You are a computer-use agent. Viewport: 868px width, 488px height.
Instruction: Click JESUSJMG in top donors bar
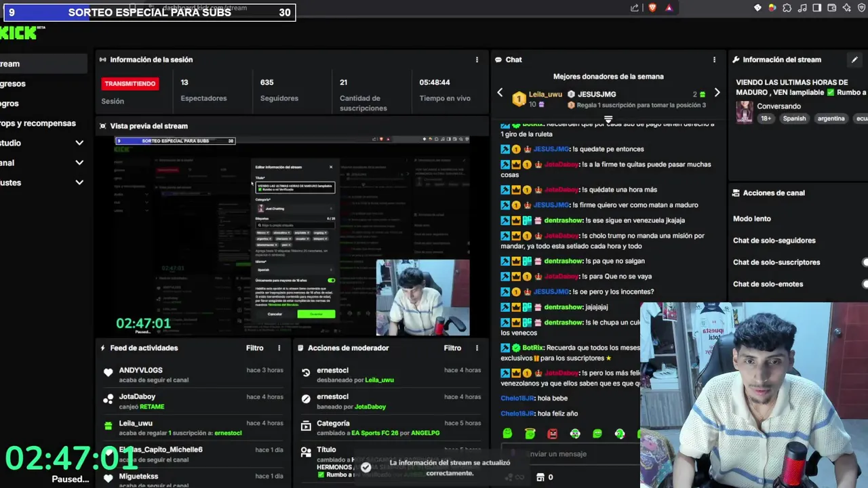597,94
